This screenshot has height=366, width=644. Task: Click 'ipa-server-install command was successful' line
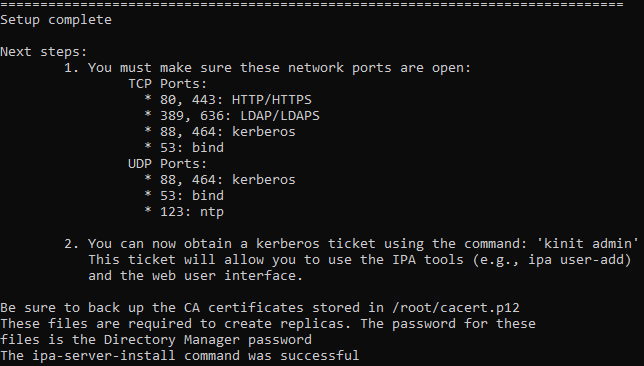pyautogui.click(x=179, y=356)
